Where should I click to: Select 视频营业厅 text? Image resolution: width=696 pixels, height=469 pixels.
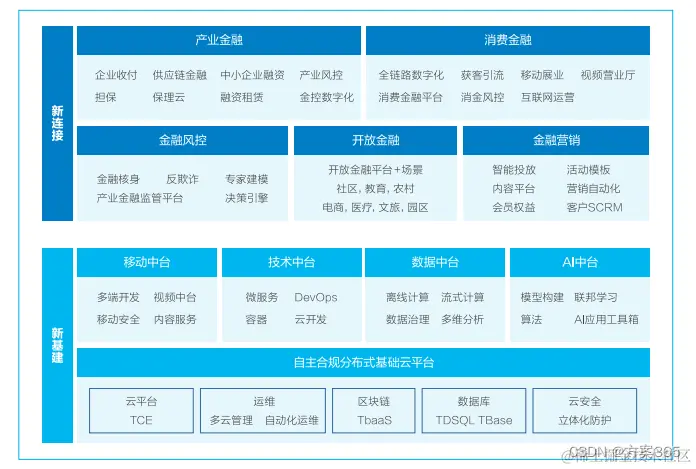608,75
